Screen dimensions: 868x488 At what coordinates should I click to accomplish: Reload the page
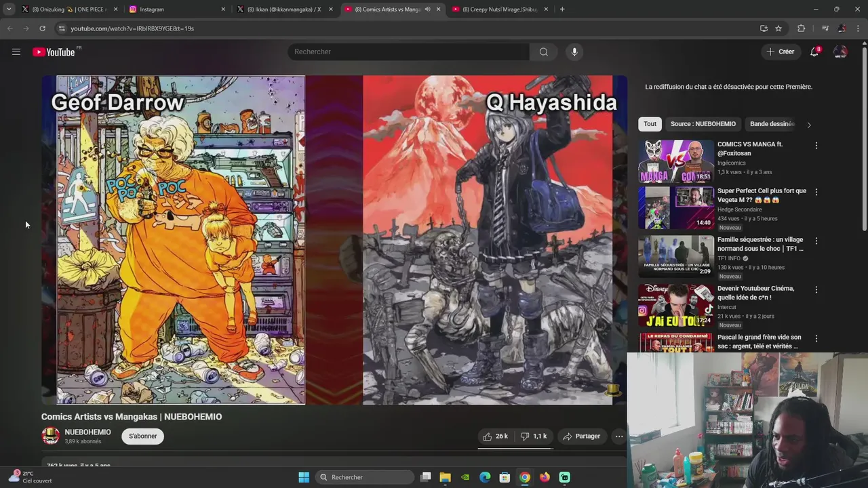click(x=42, y=28)
